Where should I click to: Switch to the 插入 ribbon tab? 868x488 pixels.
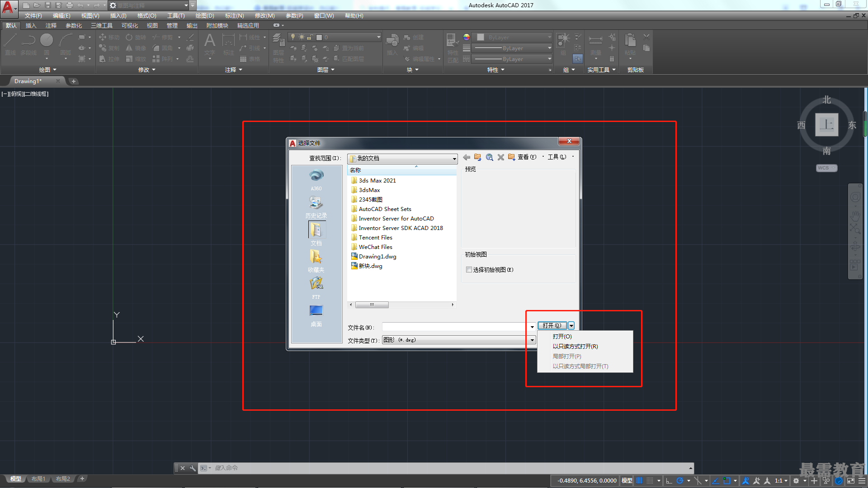tap(31, 26)
